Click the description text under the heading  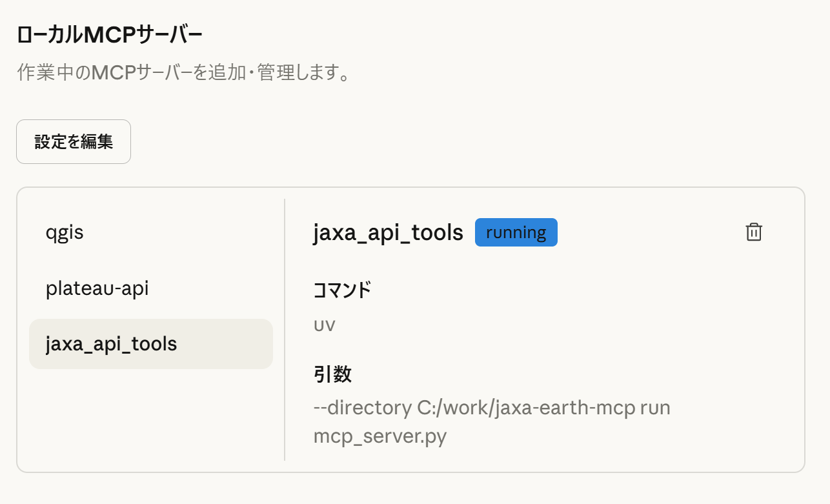tap(184, 72)
